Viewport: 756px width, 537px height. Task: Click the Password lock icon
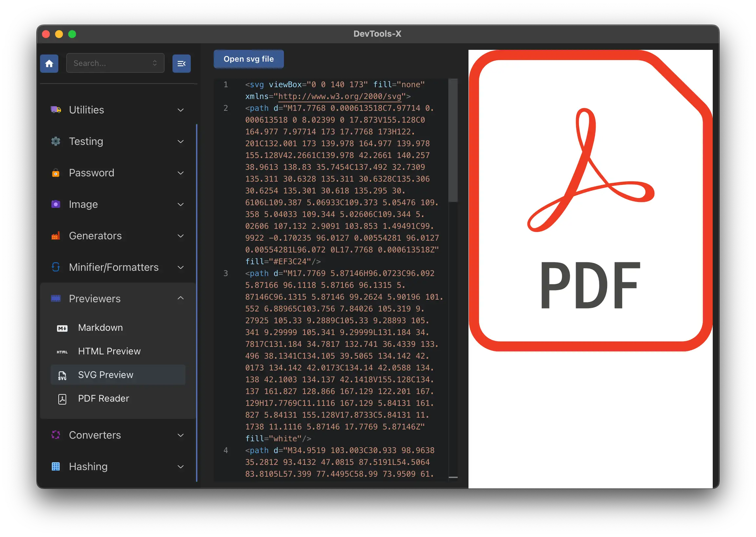(55, 172)
